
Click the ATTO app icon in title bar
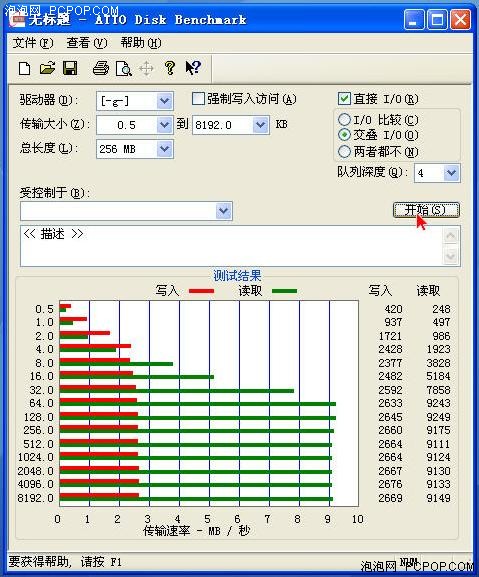(17, 19)
